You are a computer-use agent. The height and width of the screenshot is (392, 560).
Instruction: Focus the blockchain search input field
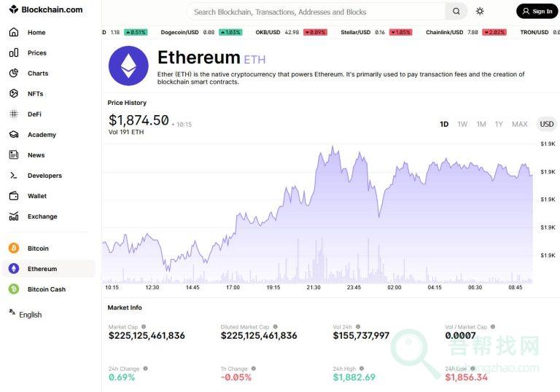click(x=317, y=12)
